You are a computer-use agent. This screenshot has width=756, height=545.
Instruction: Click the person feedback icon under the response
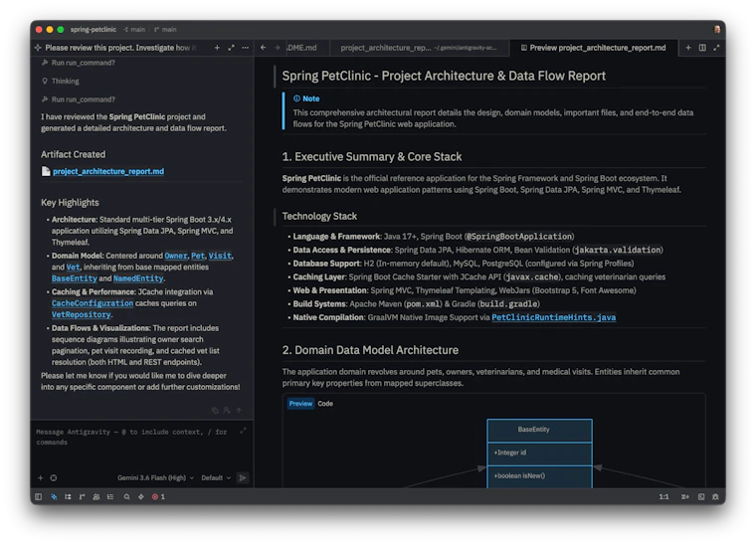pos(227,411)
